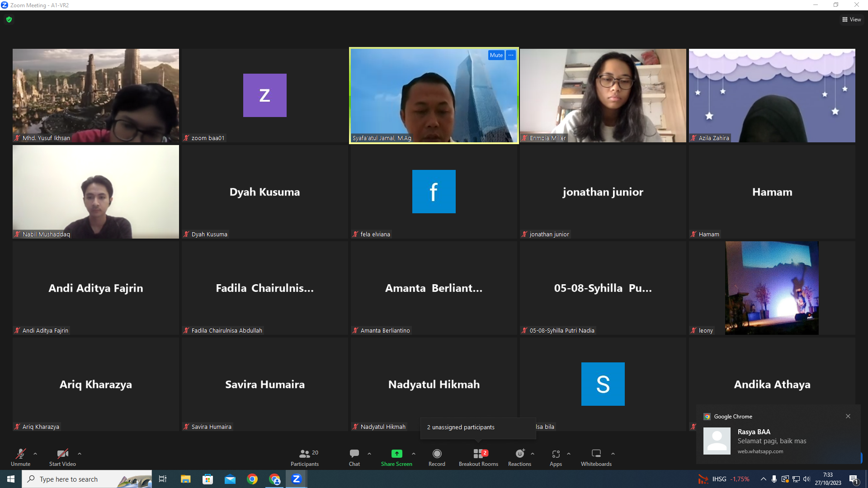Click web.whatsapp.com notification source
This screenshot has height=488, width=868.
pos(760,451)
